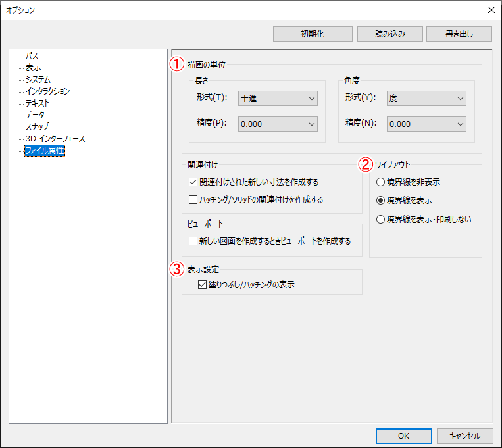Select the 境界線を非表示 radio button
502x448 pixels.
[380, 182]
